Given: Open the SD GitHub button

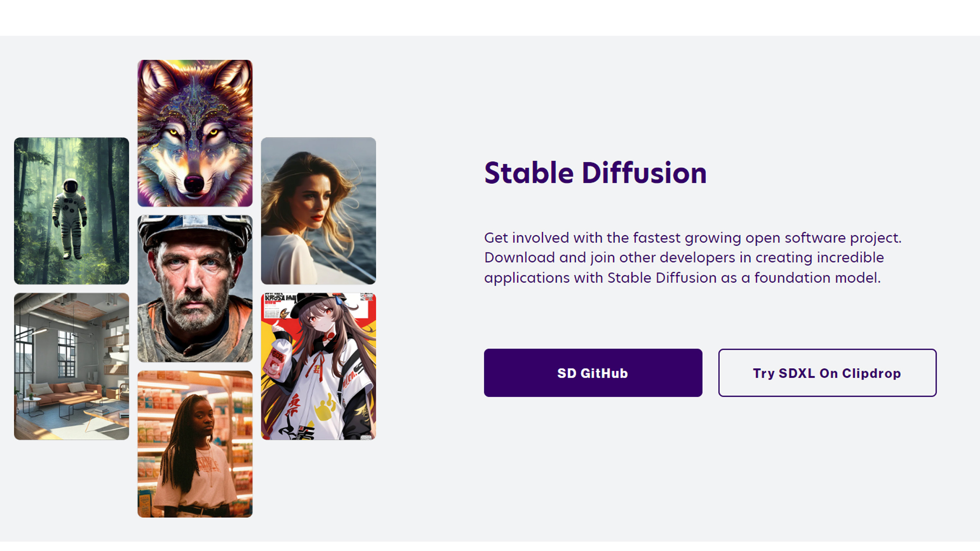Looking at the screenshot, I should [593, 373].
